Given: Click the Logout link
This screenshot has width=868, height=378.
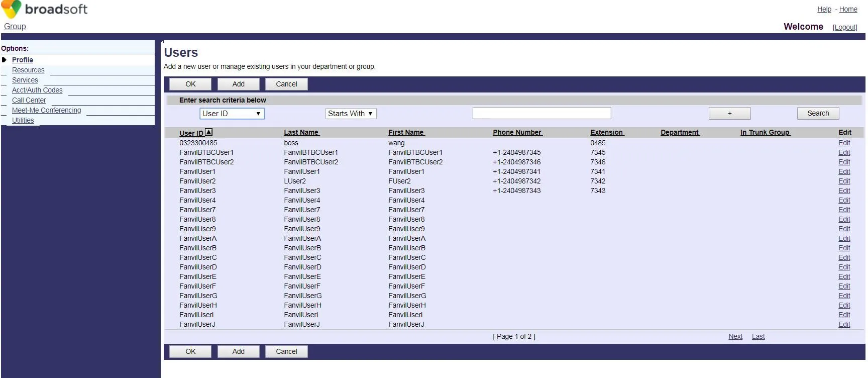Looking at the screenshot, I should pyautogui.click(x=845, y=27).
